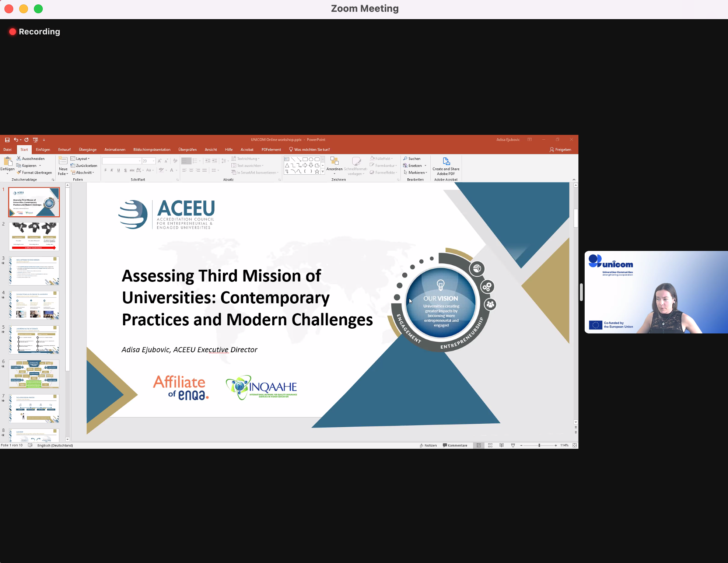The width and height of the screenshot is (728, 563).
Task: Switch to the Einfügen ribbon tab
Action: click(43, 150)
